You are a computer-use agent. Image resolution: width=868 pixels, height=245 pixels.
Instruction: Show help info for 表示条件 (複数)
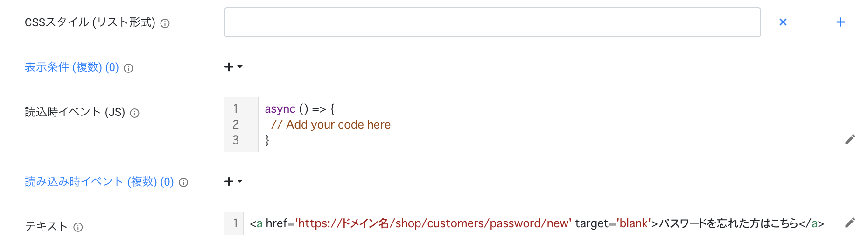(x=129, y=68)
